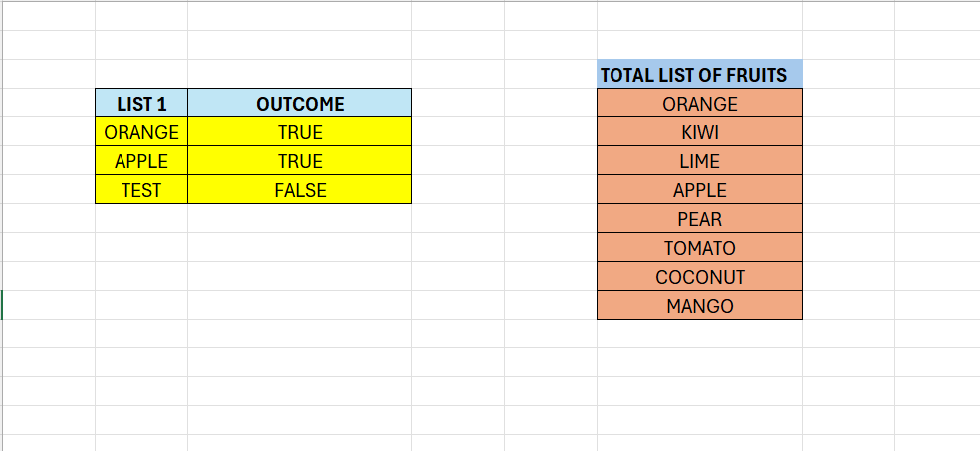This screenshot has height=451, width=980.
Task: Select the TOMATO cell
Action: (x=699, y=248)
